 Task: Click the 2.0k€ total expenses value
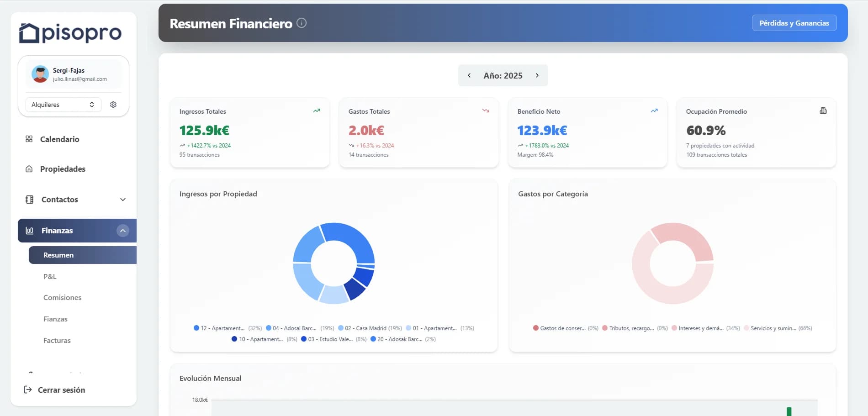point(366,131)
